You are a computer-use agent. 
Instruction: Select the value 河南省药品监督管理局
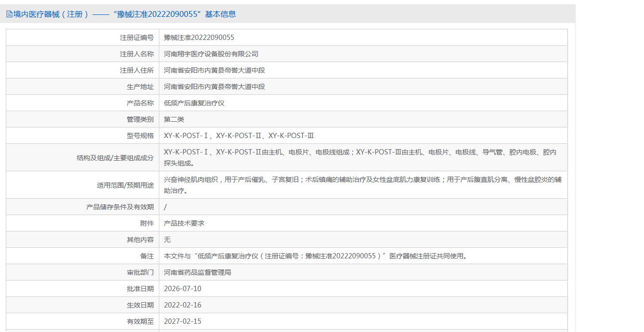[197, 272]
